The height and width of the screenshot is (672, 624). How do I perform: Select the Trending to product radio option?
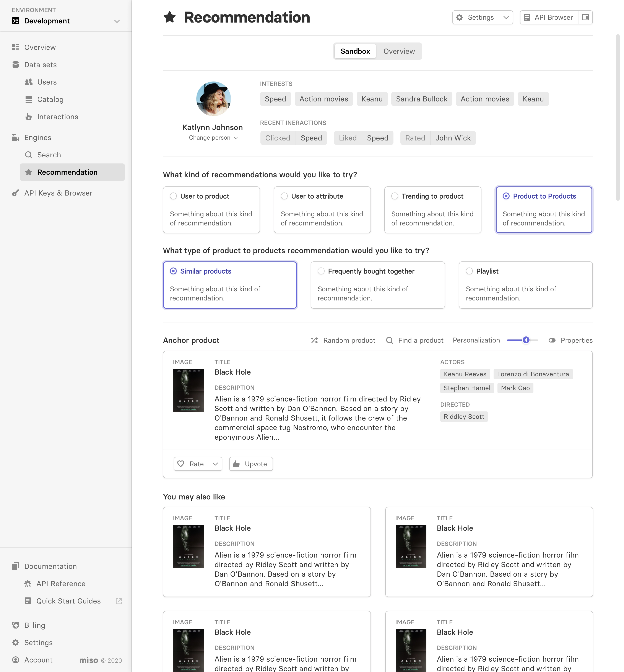click(x=395, y=196)
